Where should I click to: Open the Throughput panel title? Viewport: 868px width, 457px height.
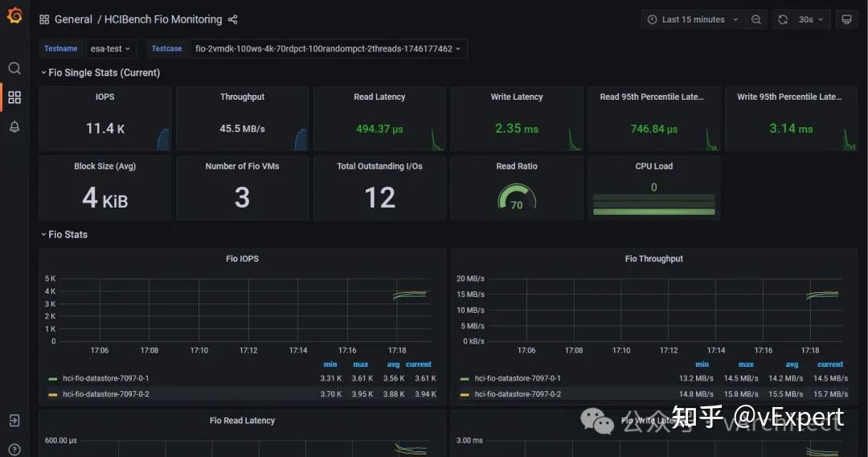(242, 97)
